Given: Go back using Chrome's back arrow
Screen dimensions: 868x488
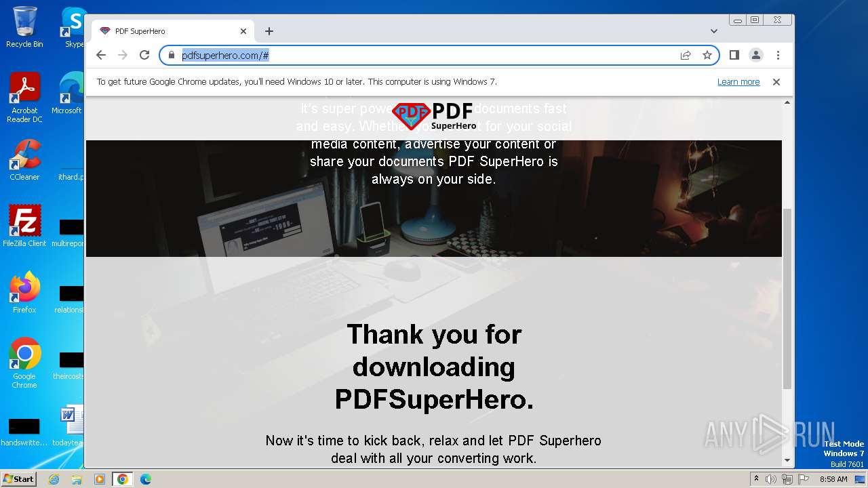Looking at the screenshot, I should coord(101,55).
